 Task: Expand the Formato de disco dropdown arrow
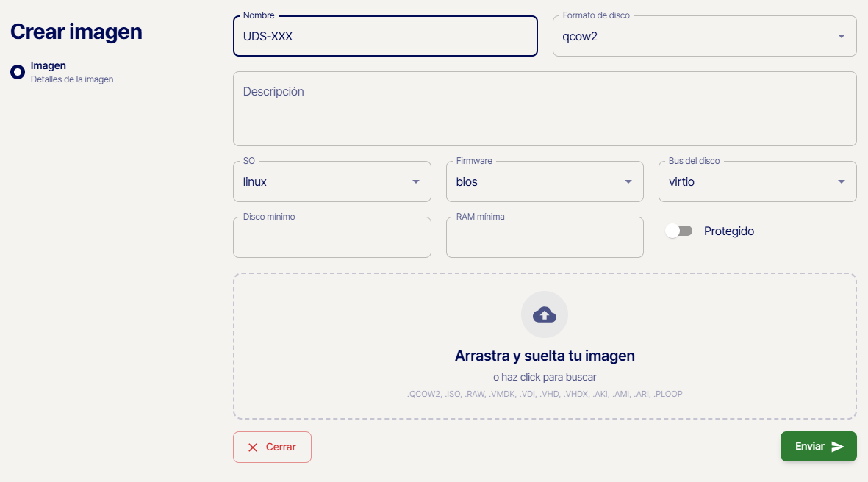pyautogui.click(x=841, y=37)
